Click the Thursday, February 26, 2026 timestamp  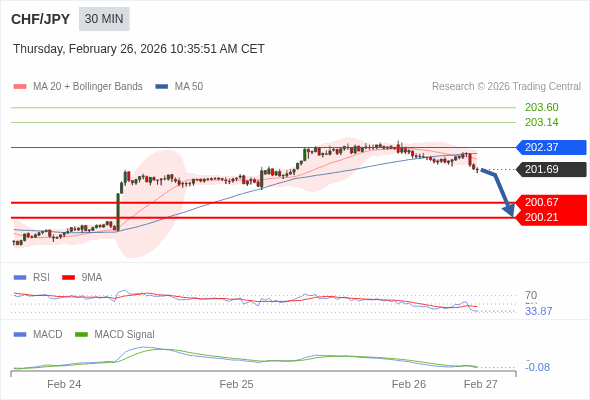pyautogui.click(x=139, y=49)
